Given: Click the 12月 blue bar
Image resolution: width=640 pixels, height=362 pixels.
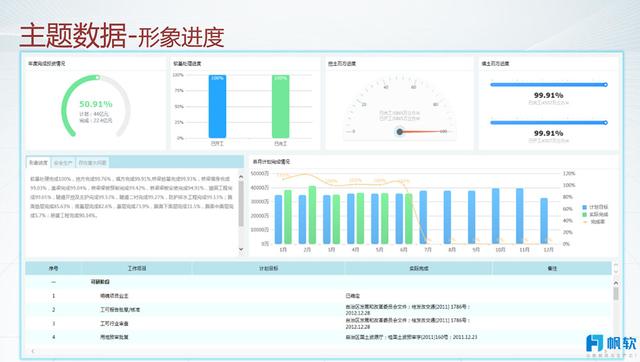Looking at the screenshot, I should (544, 221).
